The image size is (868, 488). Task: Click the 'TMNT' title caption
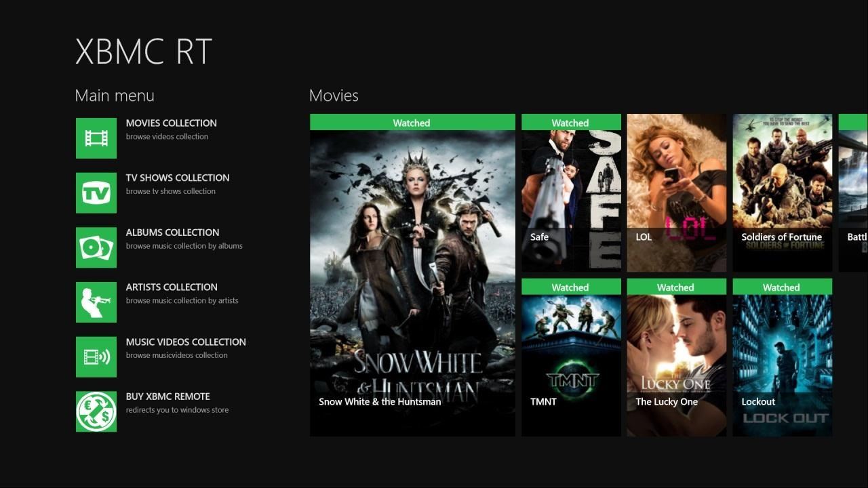click(543, 402)
